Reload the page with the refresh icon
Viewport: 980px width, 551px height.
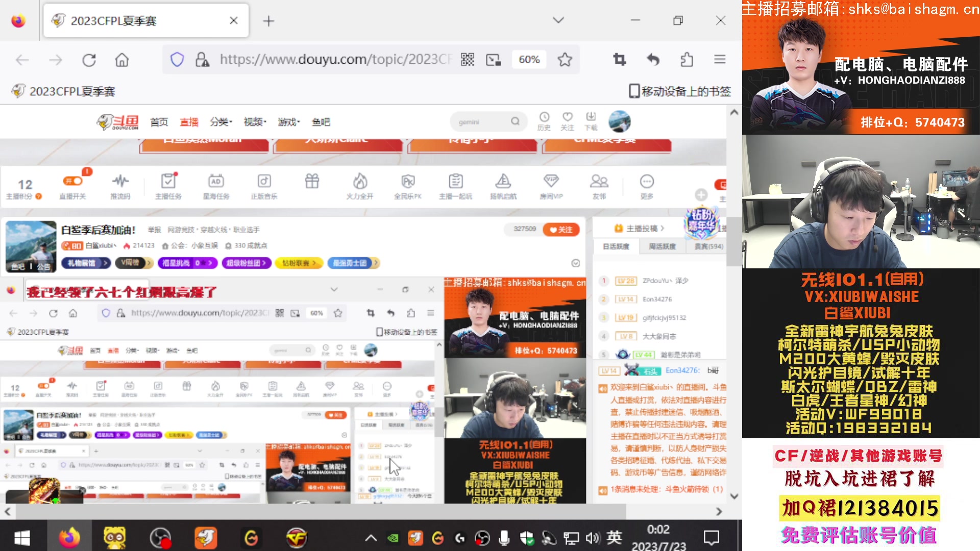point(89,60)
